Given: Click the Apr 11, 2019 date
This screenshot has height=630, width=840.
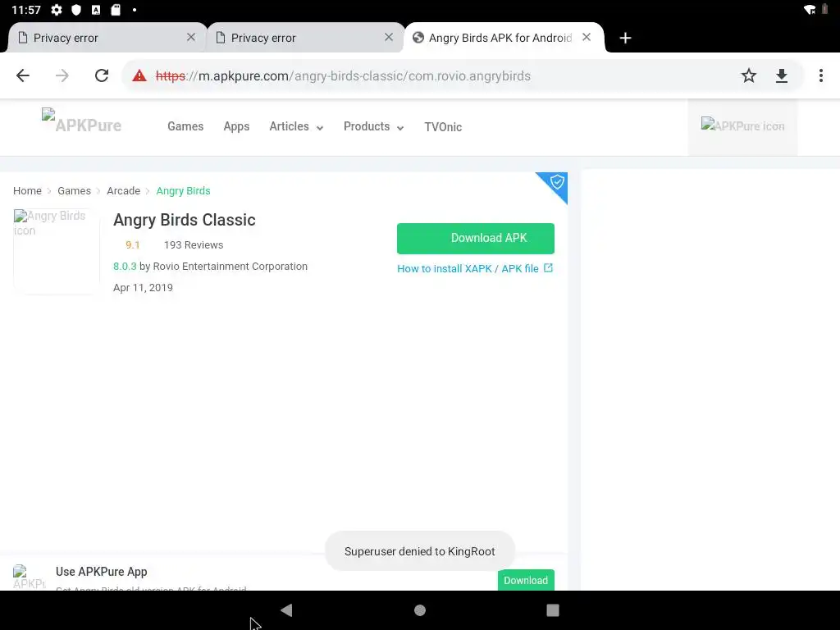Looking at the screenshot, I should pyautogui.click(x=143, y=288).
